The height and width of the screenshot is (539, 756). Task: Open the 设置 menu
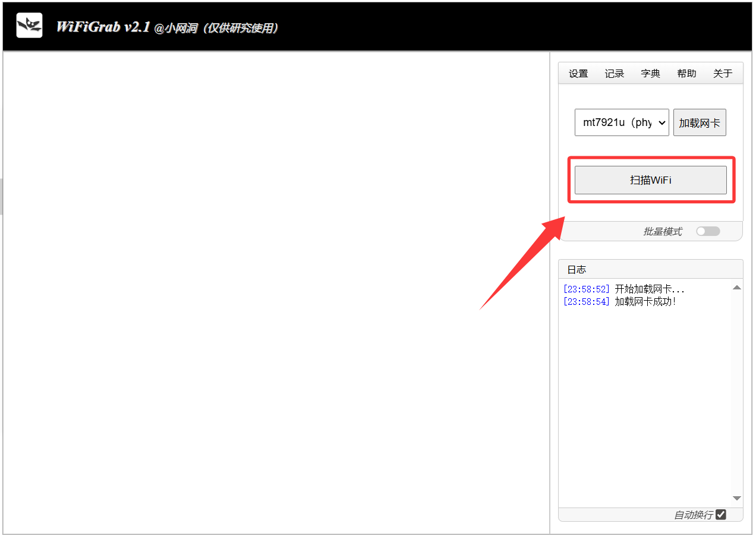pos(578,74)
